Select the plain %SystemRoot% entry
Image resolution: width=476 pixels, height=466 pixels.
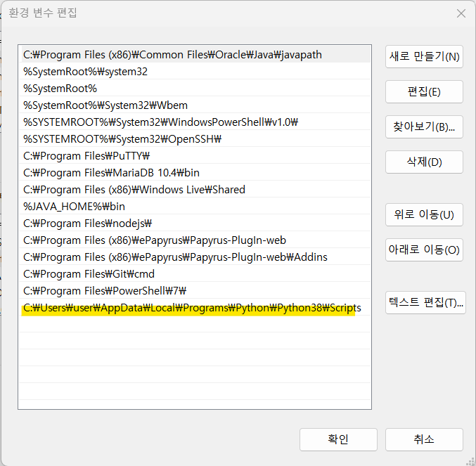[195, 89]
